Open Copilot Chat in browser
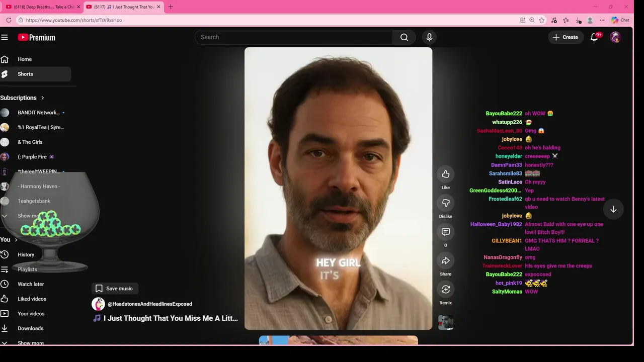Image resolution: width=644 pixels, height=362 pixels. [620, 20]
